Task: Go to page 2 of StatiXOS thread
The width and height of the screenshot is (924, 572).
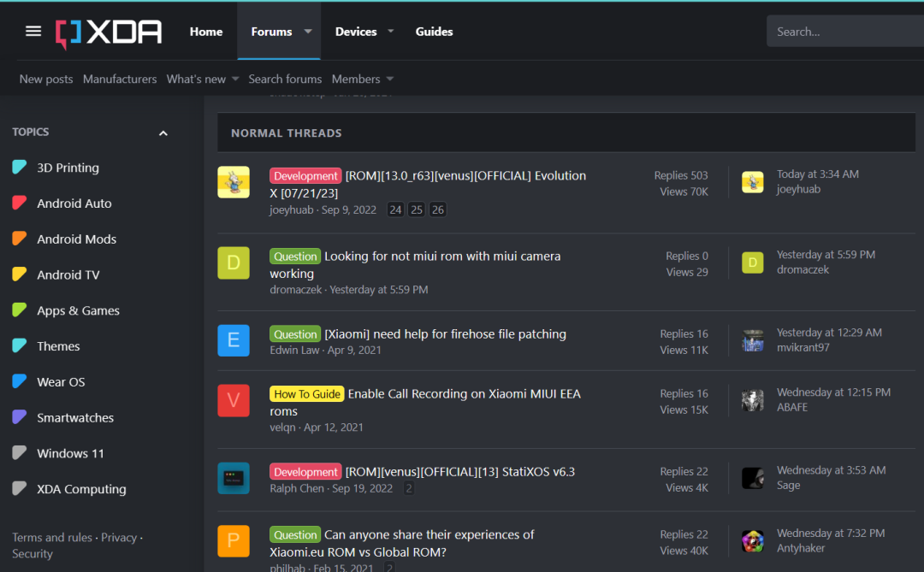Action: (x=409, y=488)
